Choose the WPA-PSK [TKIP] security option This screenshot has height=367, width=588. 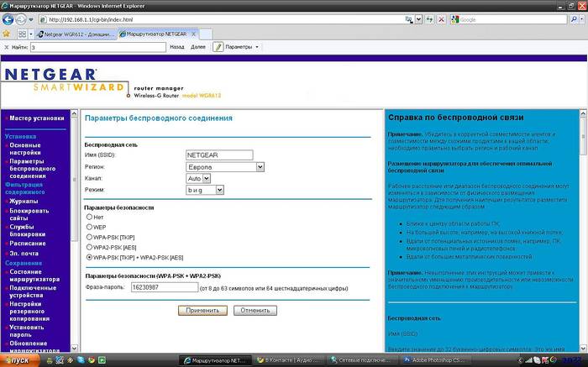click(89, 237)
